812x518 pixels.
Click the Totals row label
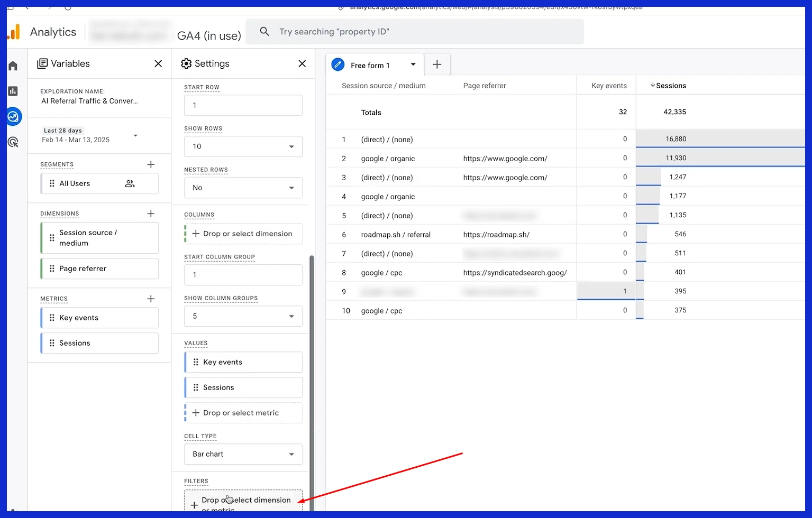tap(371, 113)
